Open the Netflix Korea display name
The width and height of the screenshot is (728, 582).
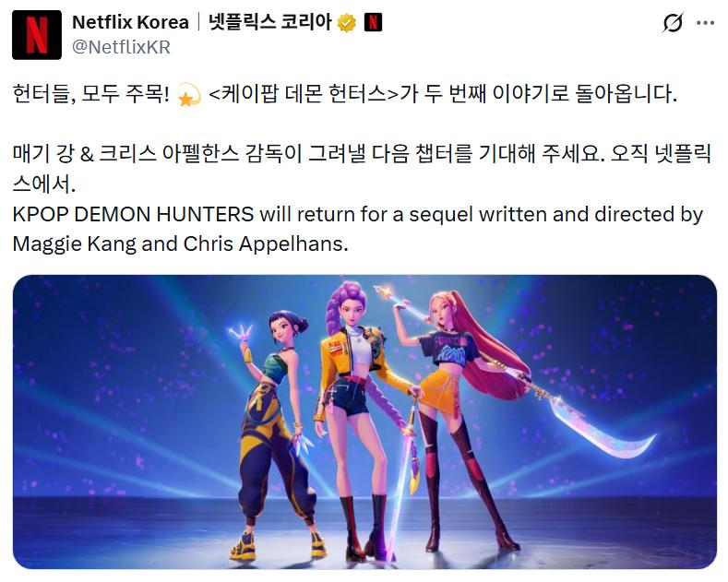coord(130,22)
